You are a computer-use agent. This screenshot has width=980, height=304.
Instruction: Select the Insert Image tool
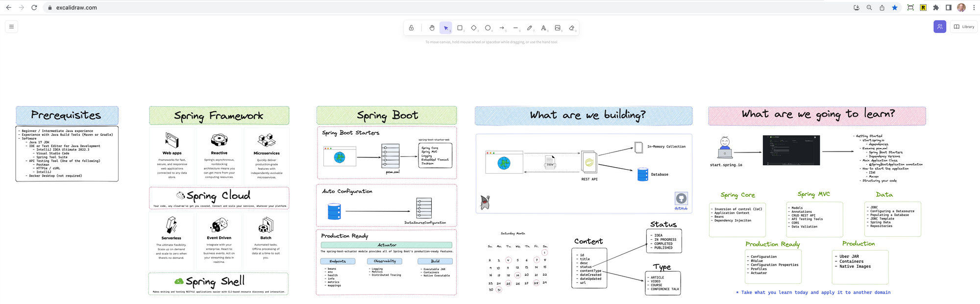558,28
